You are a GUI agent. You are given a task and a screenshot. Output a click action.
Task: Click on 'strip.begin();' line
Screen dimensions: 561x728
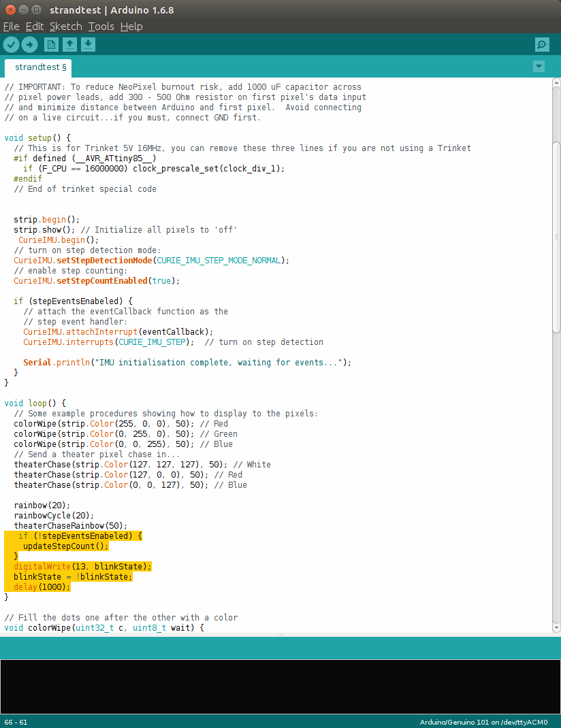(x=46, y=220)
